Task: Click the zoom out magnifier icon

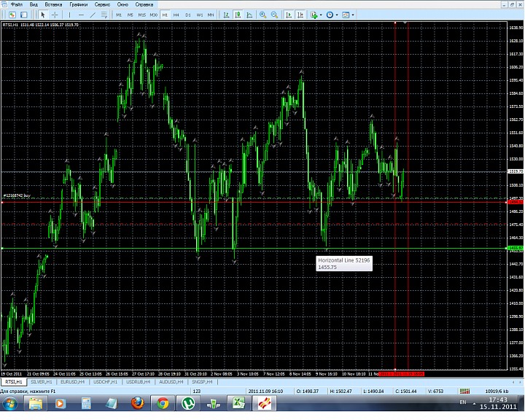Action: (274, 15)
